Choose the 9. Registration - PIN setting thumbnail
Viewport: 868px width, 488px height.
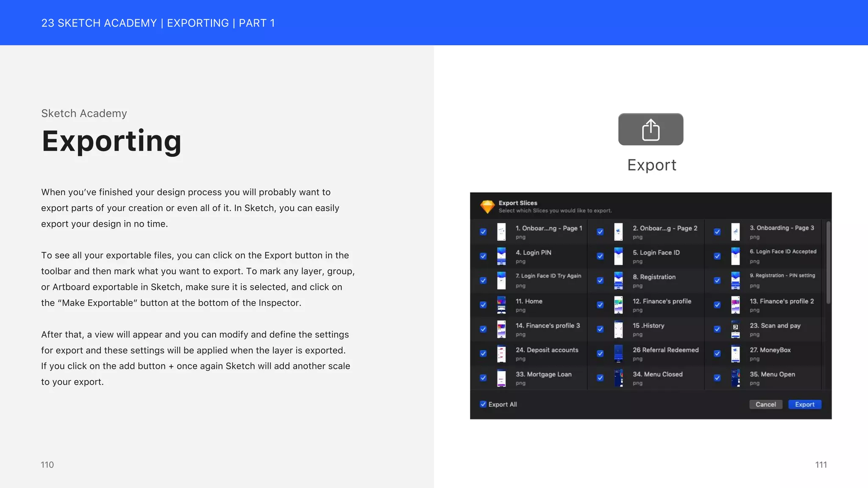click(x=735, y=280)
